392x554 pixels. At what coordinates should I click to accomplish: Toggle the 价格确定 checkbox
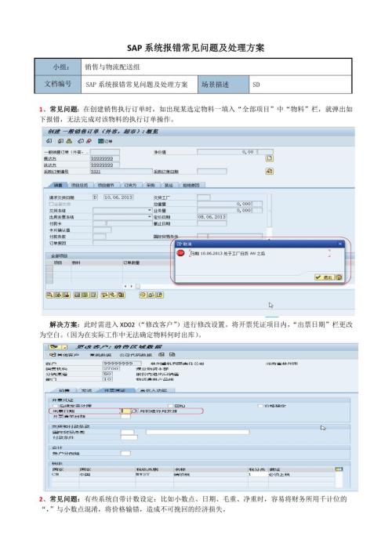[x=261, y=406]
